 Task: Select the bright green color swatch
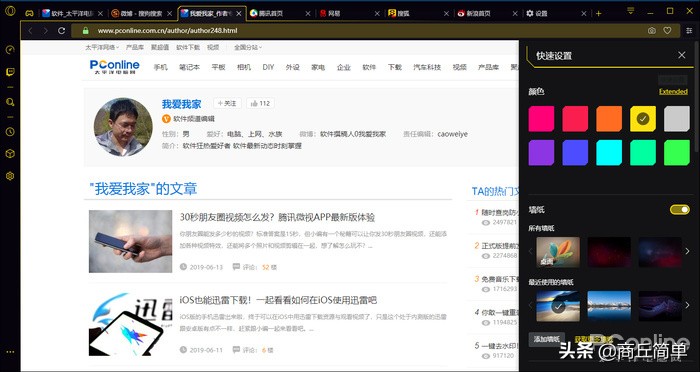click(677, 153)
